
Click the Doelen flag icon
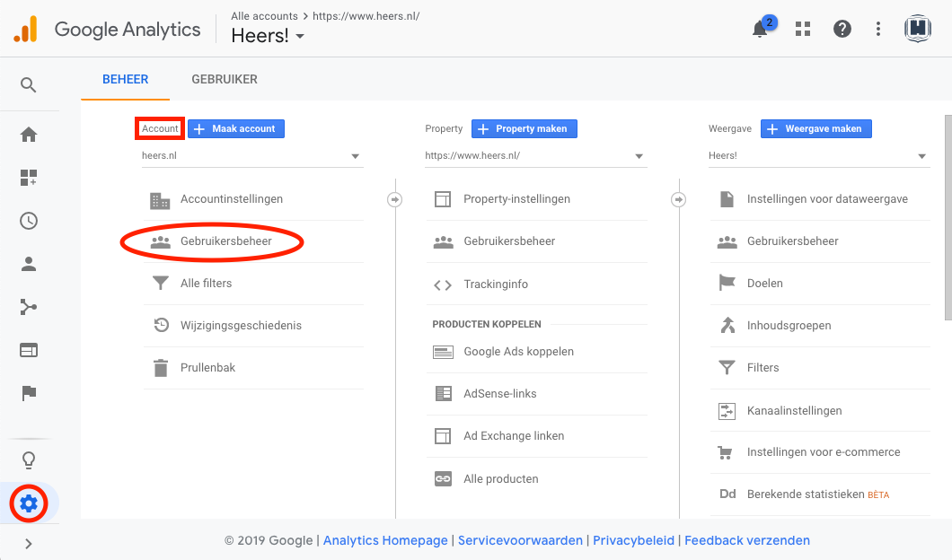click(727, 283)
